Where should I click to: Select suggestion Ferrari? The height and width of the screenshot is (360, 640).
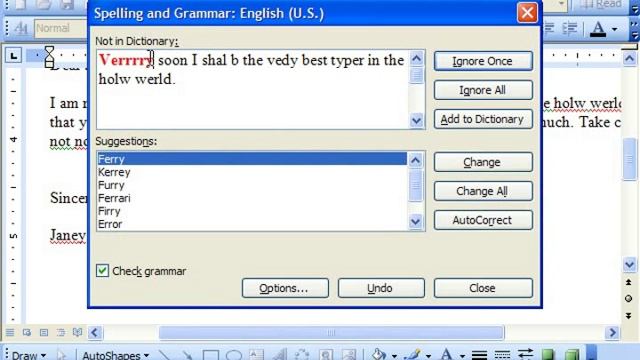pyautogui.click(x=252, y=198)
